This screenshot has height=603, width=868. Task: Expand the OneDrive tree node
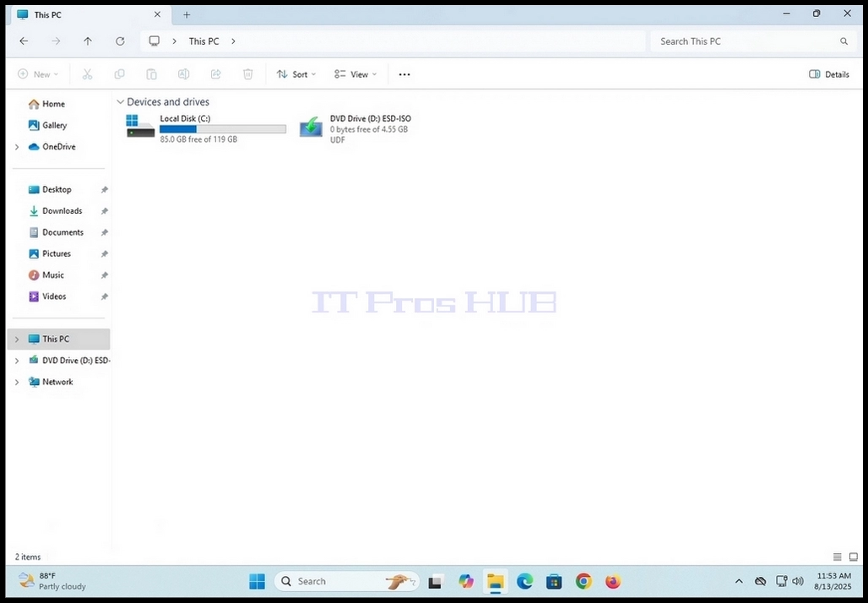coord(17,147)
